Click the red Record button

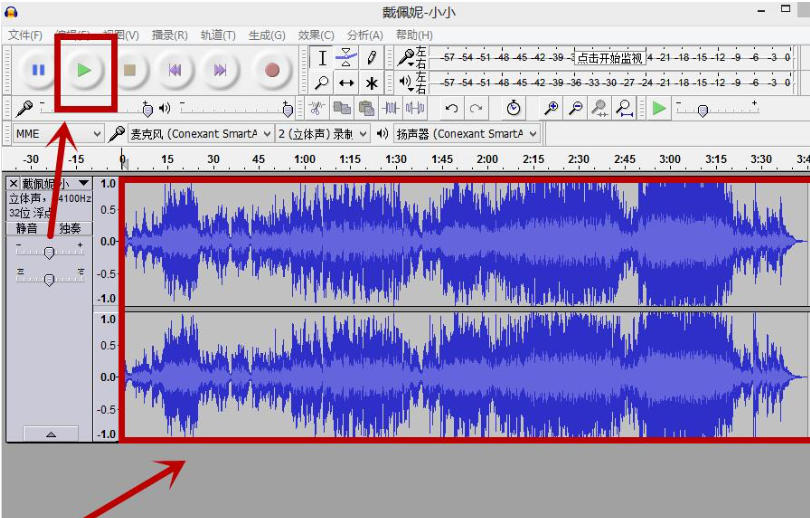271,70
